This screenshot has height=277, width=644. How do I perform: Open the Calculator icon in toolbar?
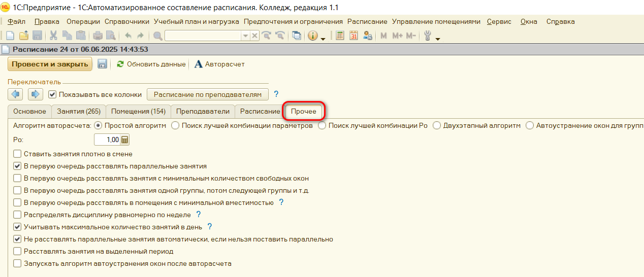(340, 36)
